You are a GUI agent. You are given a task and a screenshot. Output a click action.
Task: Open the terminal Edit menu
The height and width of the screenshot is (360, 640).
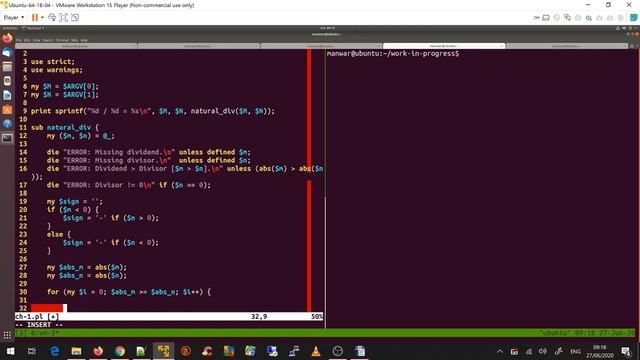[x=27, y=40]
